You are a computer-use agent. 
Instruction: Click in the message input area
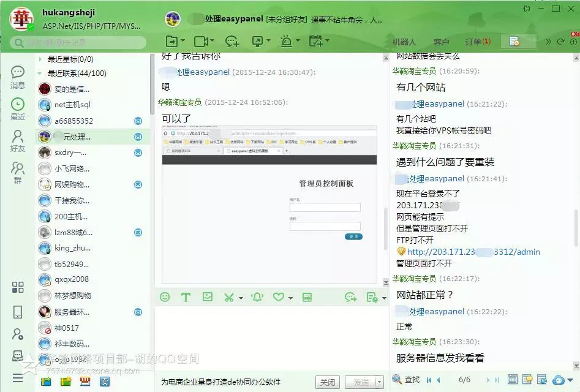[x=271, y=338]
